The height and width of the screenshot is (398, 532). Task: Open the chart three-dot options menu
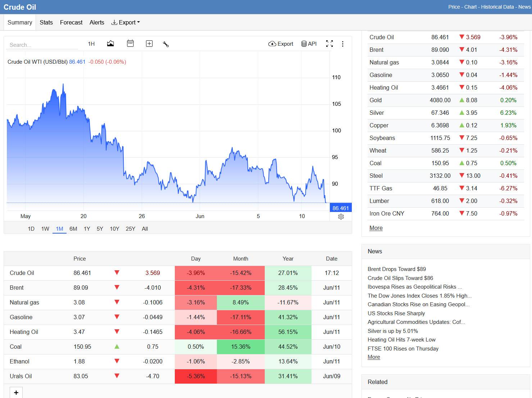pos(342,44)
